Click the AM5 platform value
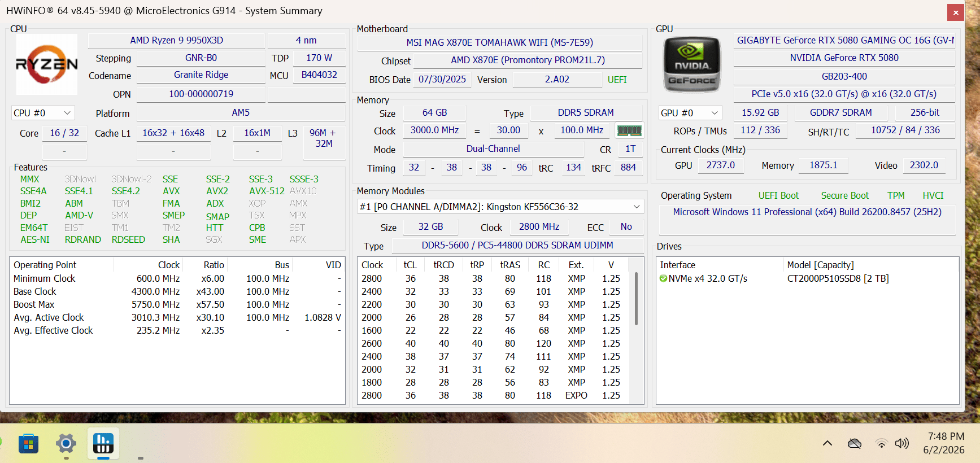The height and width of the screenshot is (463, 980). point(241,113)
